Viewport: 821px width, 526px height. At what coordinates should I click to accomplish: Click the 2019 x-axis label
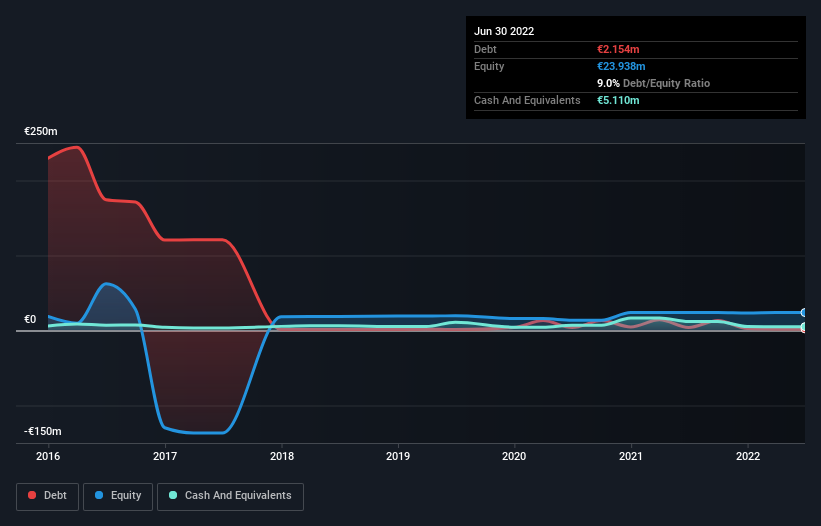tap(398, 456)
